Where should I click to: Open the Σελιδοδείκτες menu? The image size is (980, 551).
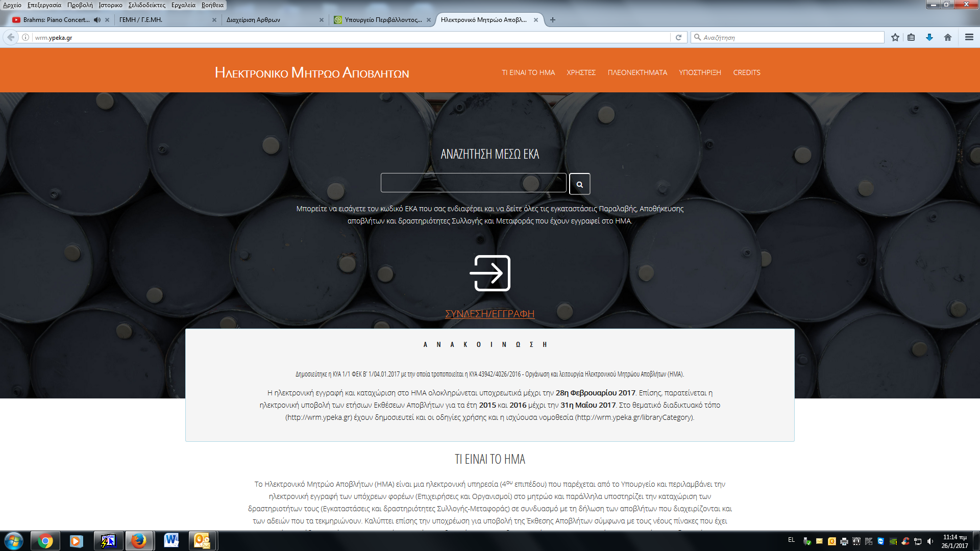point(146,5)
